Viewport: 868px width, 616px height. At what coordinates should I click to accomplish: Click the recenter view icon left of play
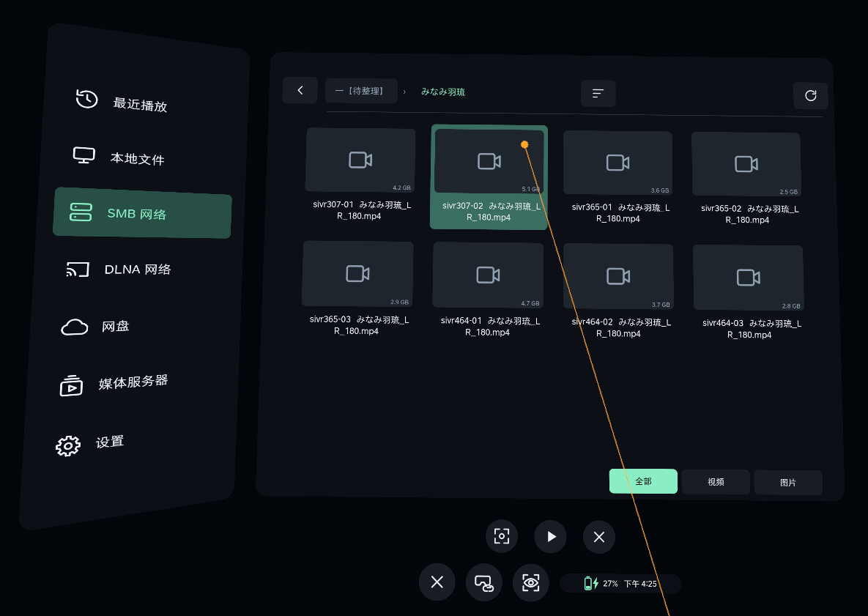pyautogui.click(x=502, y=536)
